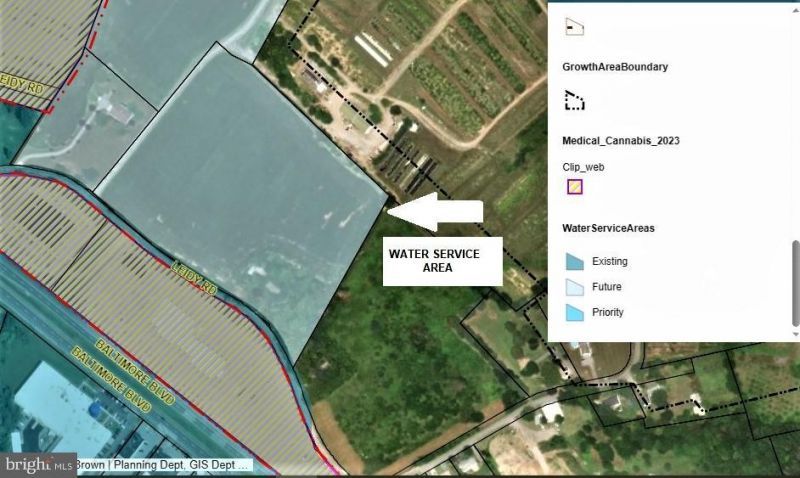Click the Planning Dept attribution text
This screenshot has height=478, width=800.
165,465
